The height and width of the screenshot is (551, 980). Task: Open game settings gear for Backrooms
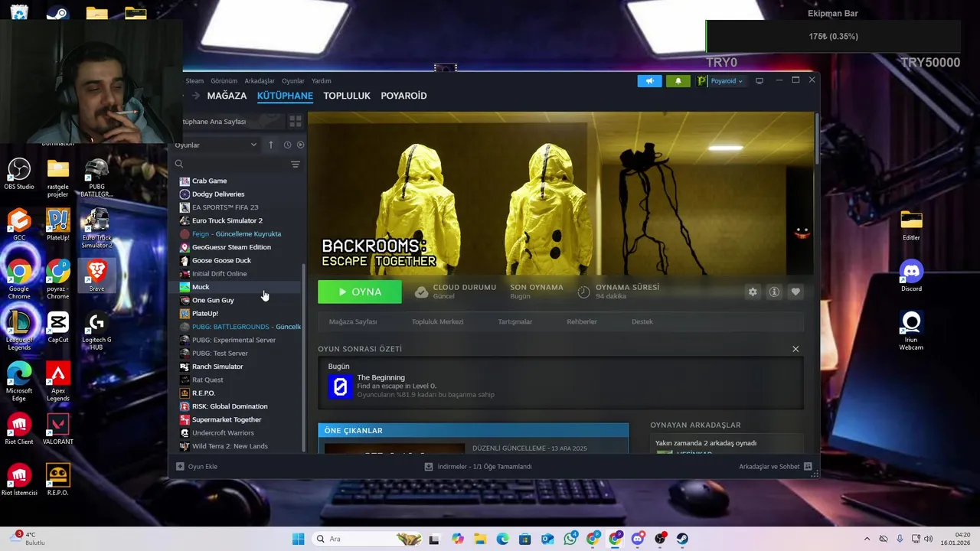pyautogui.click(x=753, y=292)
